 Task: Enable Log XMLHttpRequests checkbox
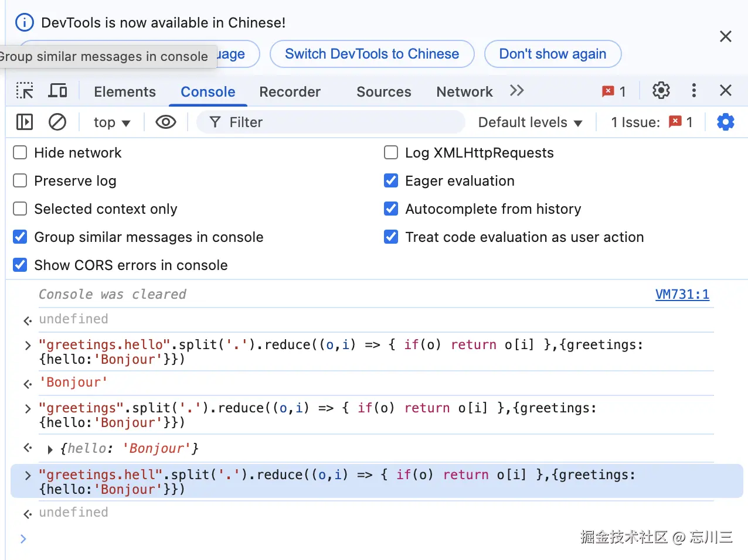pos(391,153)
